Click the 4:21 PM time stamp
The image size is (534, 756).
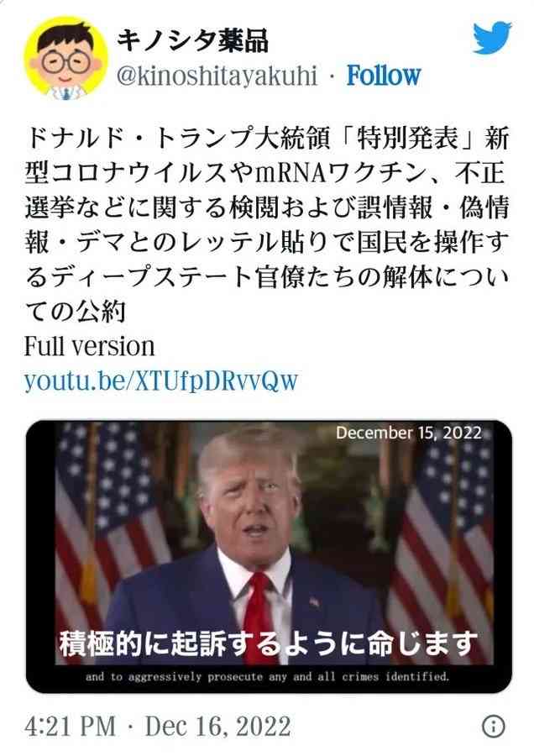71,726
